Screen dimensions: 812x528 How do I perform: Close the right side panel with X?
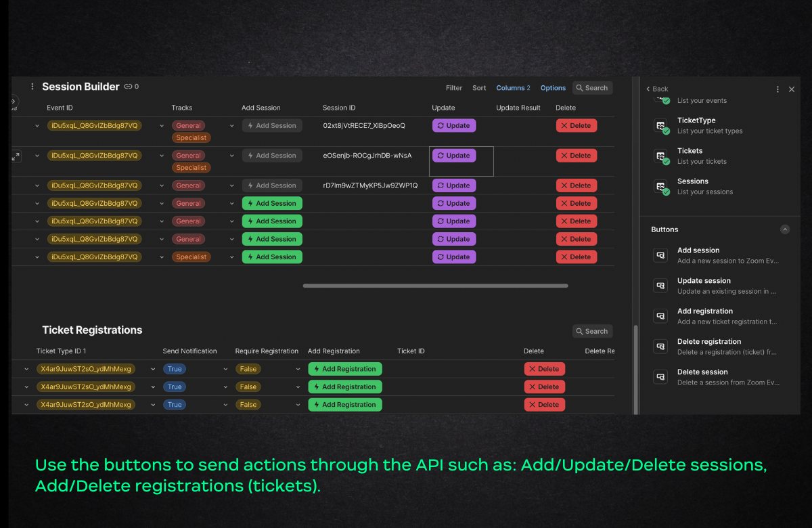(x=792, y=89)
